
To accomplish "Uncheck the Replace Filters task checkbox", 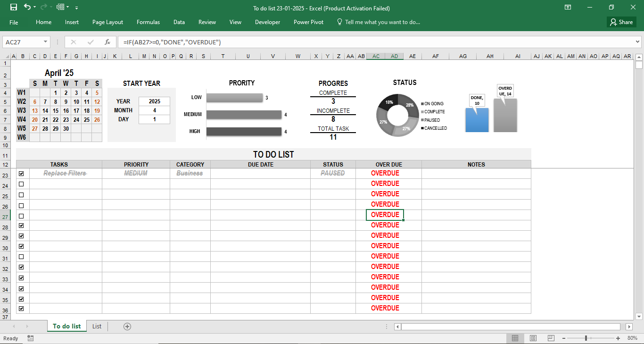I will [x=21, y=173].
